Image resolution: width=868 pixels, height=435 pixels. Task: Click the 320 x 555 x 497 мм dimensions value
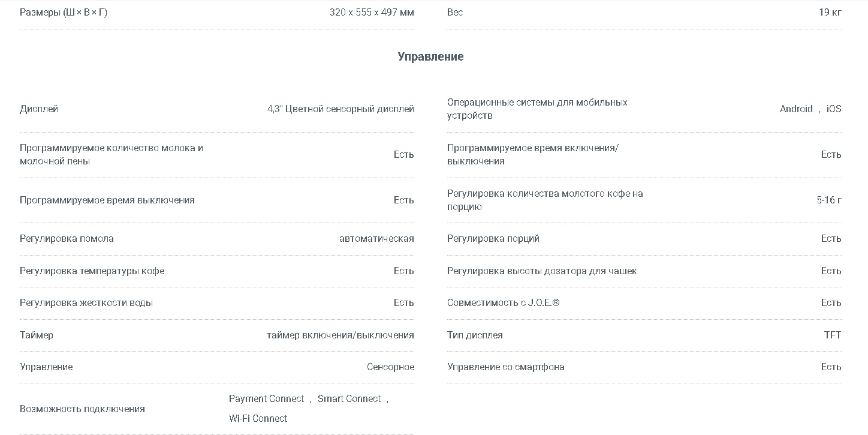click(x=372, y=12)
